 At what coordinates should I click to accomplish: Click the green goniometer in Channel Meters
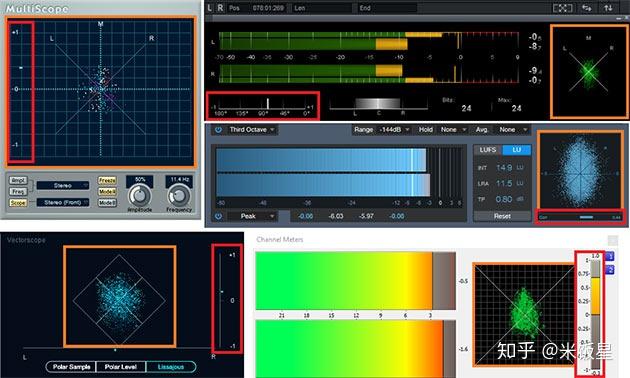[x=525, y=315]
